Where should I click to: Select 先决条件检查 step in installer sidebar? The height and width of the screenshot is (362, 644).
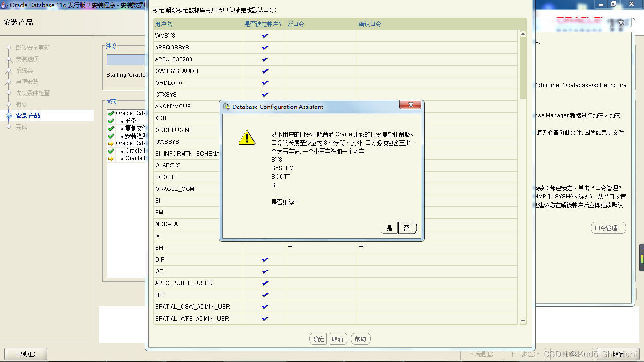point(33,93)
